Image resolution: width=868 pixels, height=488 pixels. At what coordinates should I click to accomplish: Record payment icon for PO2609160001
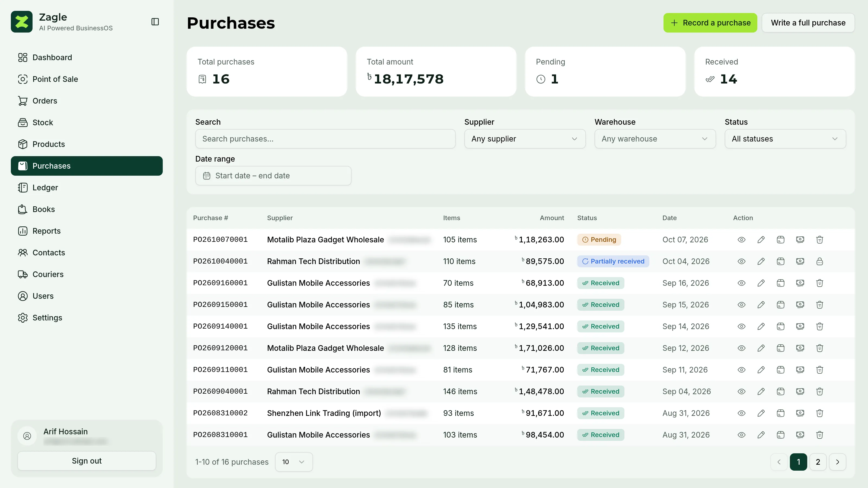tap(800, 283)
